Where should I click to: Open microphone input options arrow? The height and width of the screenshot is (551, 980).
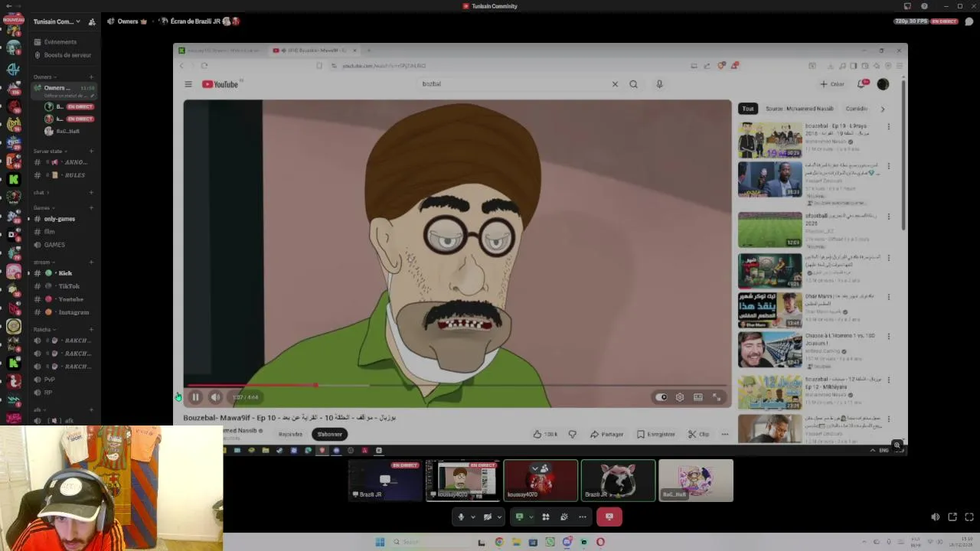pos(472,517)
